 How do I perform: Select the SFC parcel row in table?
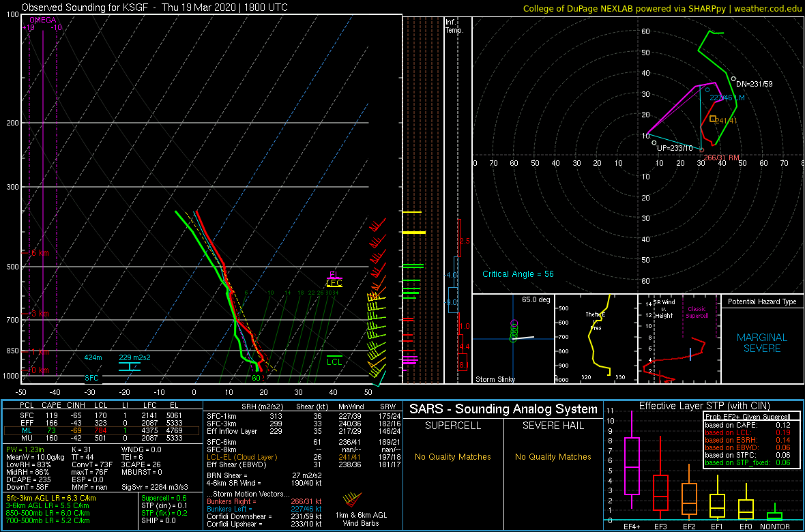click(x=102, y=414)
